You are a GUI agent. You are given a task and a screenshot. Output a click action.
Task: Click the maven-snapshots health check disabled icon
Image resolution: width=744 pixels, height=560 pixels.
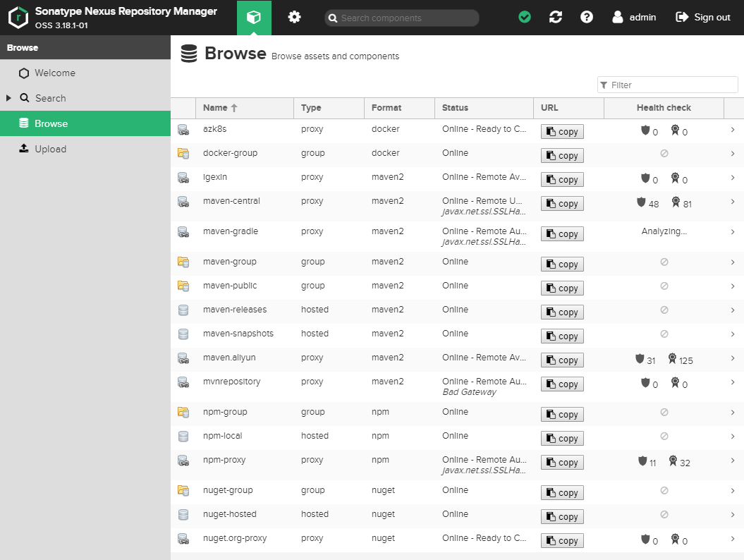click(x=664, y=334)
